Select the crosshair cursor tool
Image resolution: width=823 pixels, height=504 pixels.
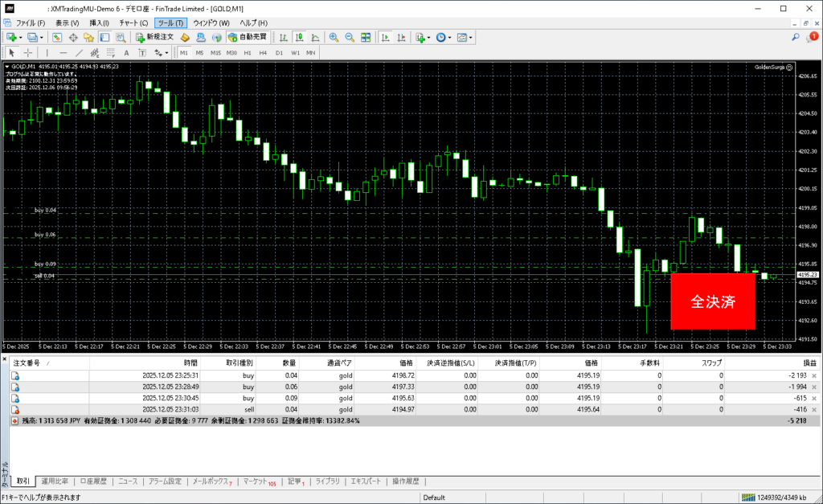click(28, 53)
